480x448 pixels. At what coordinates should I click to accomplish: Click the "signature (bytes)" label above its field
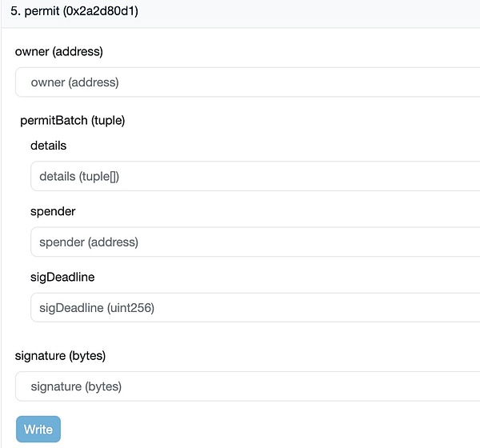coord(60,355)
